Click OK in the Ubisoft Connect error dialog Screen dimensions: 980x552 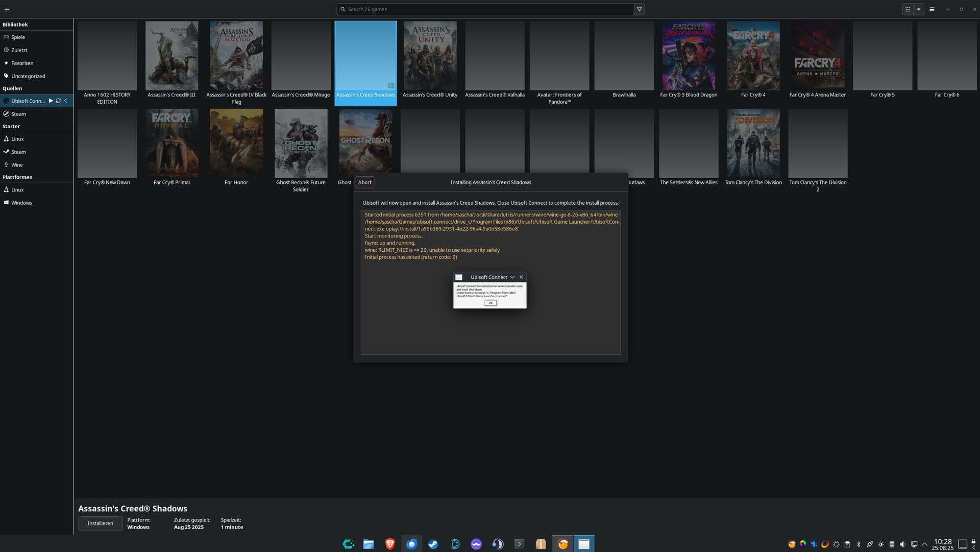click(490, 303)
